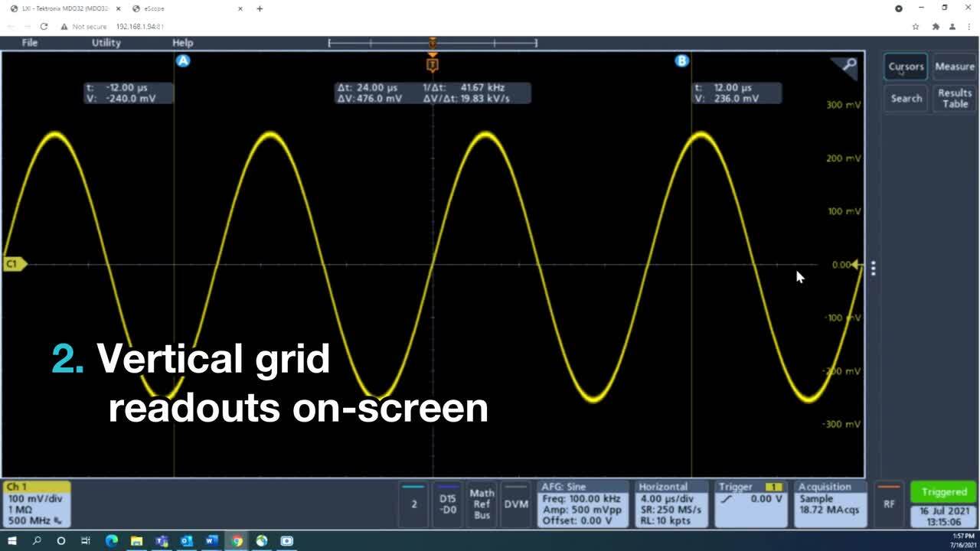Screen dimensions: 980x551
Task: Open the Ch 1 vertical settings badge
Action: point(37,504)
